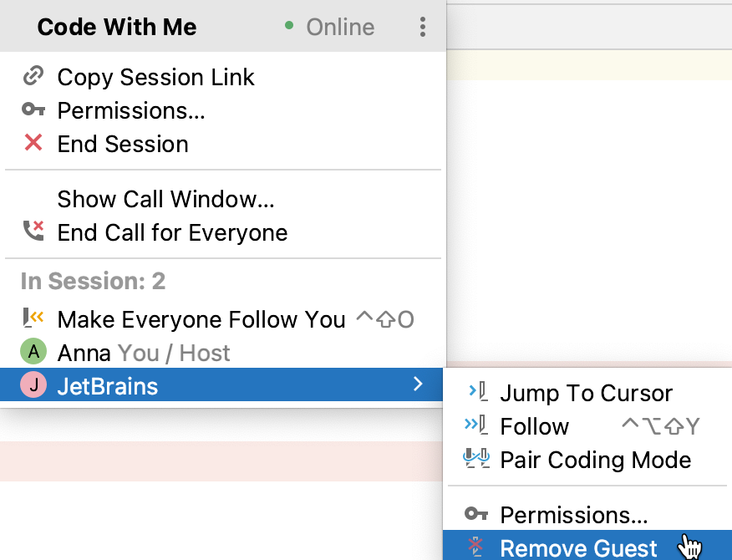This screenshot has height=560, width=732.
Task: Open Show Call Window
Action: [165, 199]
